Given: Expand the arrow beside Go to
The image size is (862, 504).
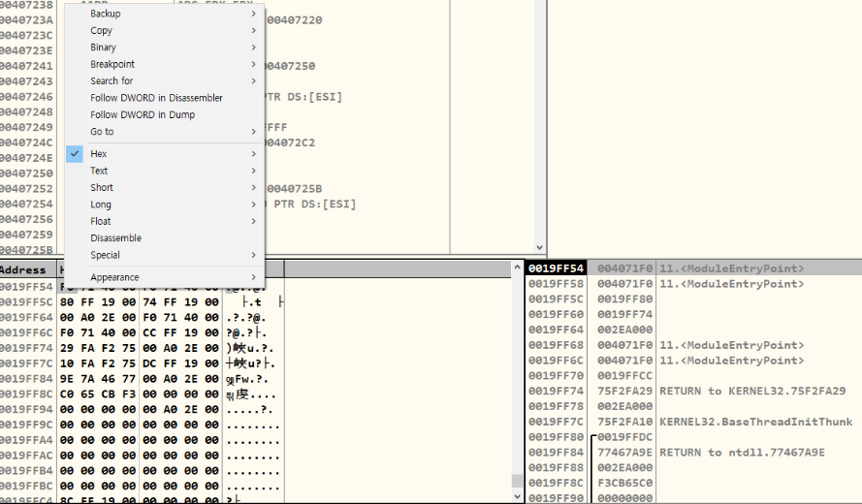Looking at the screenshot, I should pos(253,132).
